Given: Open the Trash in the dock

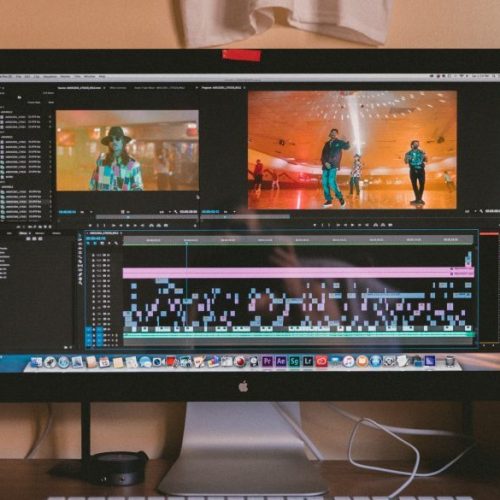Looking at the screenshot, I should click(450, 361).
